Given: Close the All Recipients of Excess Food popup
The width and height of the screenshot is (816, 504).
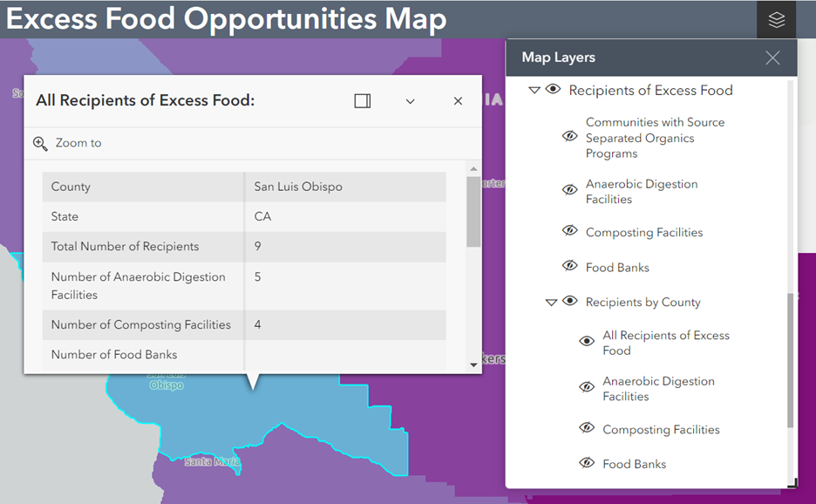Looking at the screenshot, I should coord(458,100).
